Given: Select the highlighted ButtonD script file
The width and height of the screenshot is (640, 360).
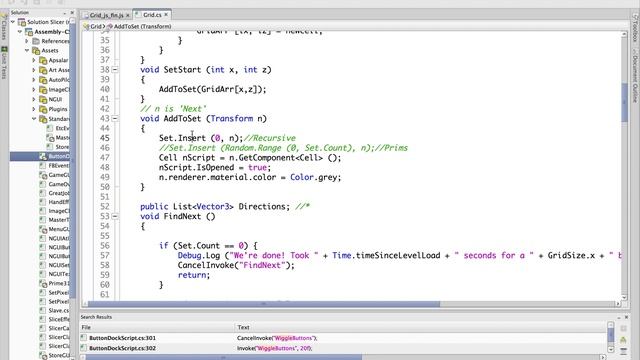Looking at the screenshot, I should [40, 156].
